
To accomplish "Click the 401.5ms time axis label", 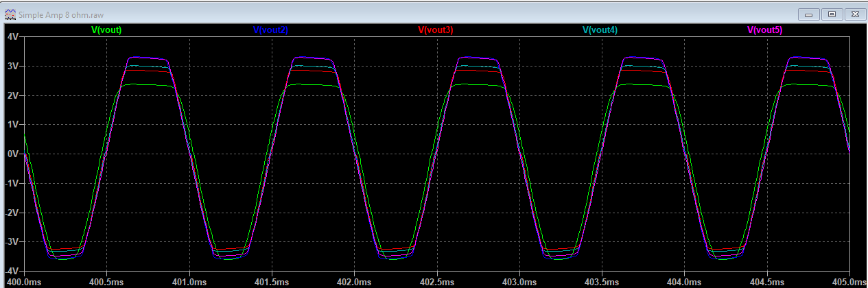I will pos(271,282).
